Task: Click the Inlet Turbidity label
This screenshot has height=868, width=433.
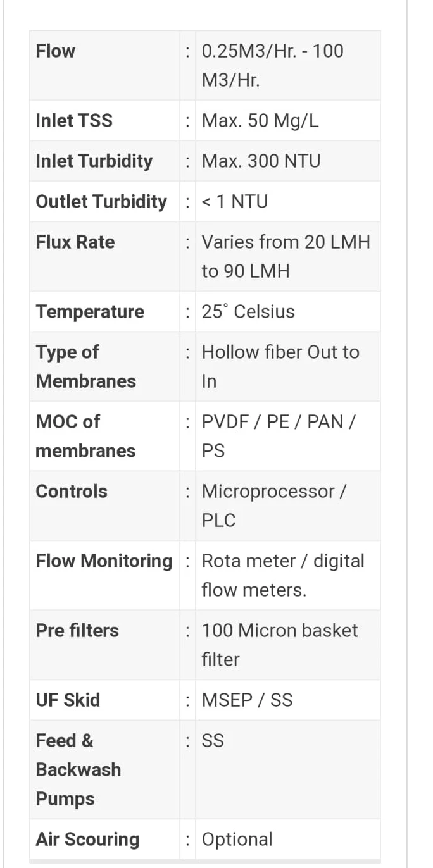Action: pos(94,161)
